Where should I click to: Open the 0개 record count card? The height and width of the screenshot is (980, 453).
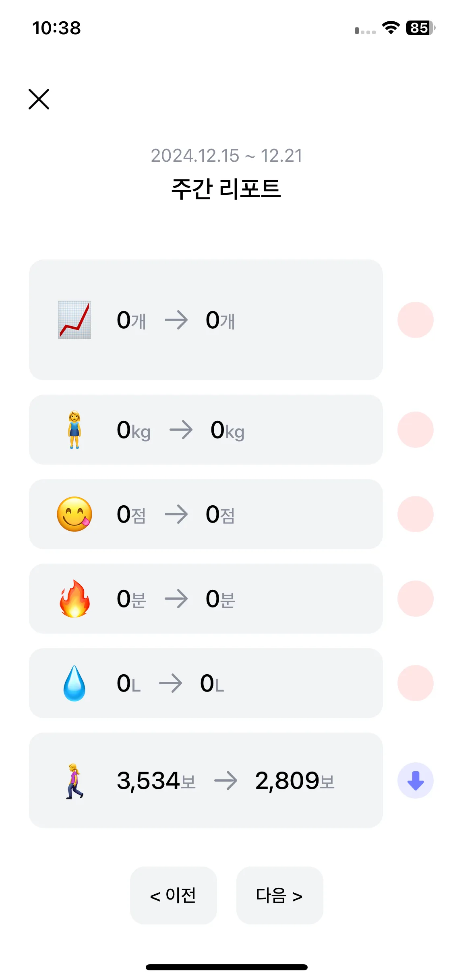[x=206, y=320]
